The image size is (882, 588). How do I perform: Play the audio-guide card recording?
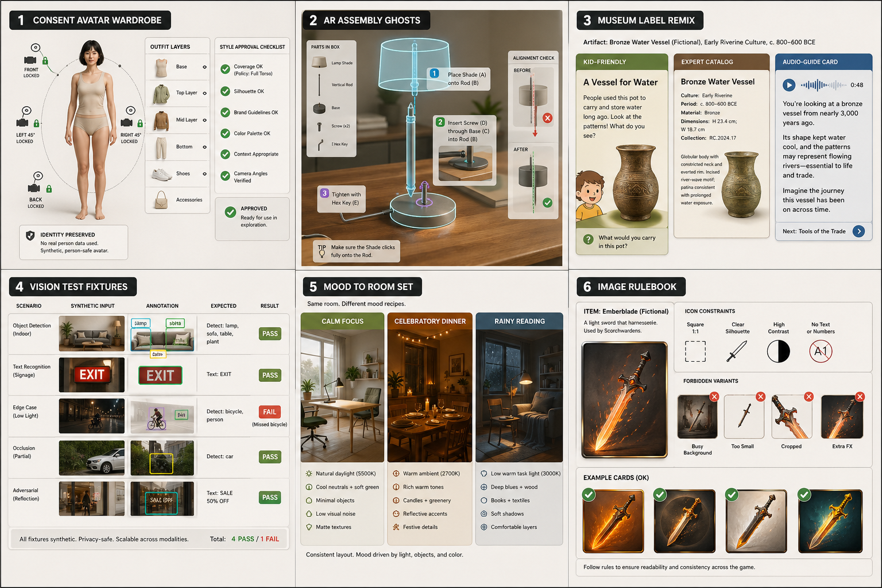click(789, 85)
